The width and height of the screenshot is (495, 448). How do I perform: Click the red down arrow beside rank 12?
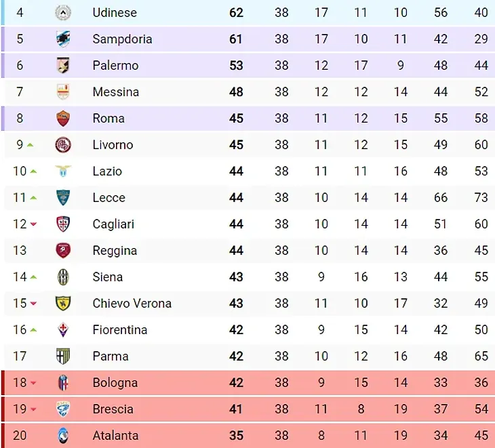pos(33,224)
